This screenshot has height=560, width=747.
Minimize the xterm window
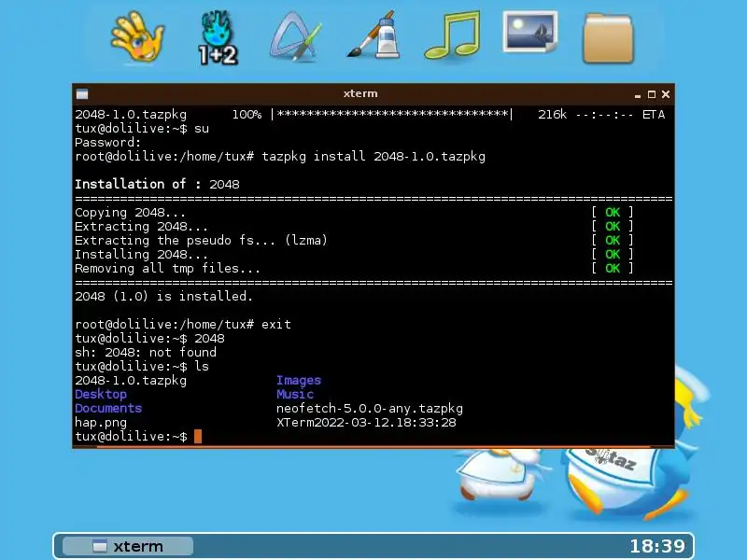pyautogui.click(x=638, y=95)
